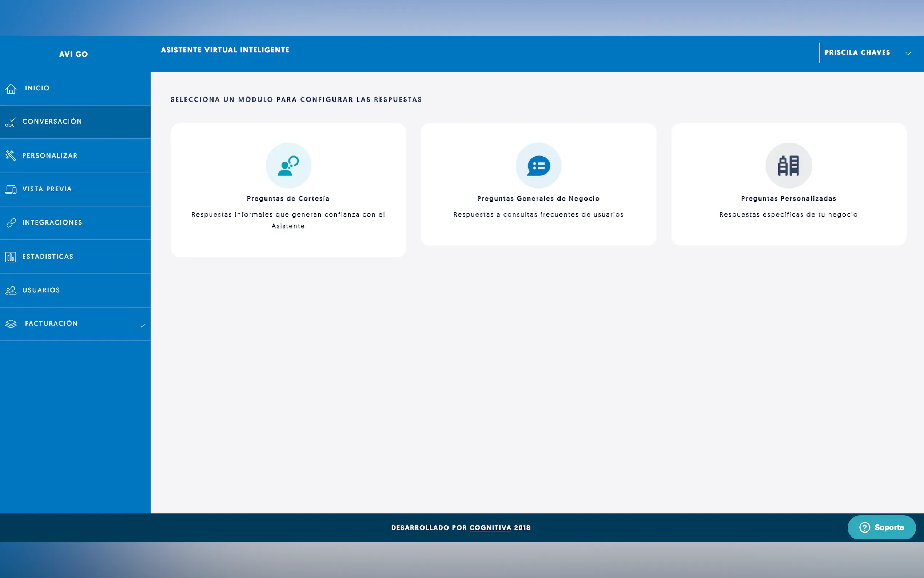Viewport: 924px width, 578px height.
Task: Select the Preguntas Personalizadas card title
Action: (788, 198)
